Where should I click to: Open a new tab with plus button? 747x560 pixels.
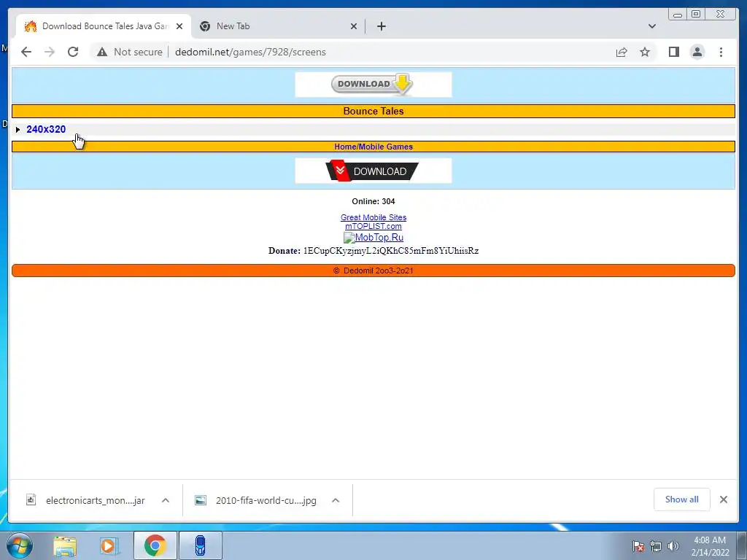point(381,26)
